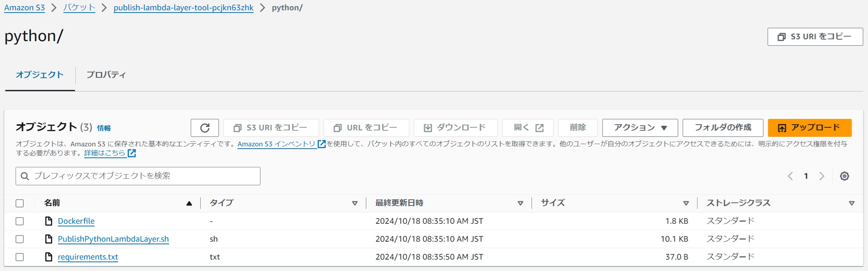Screen dimensions: 868x271
Task: Open publish-lambda-layer-tool-pcjkn63zhk bucket breadcrumb
Action: (x=183, y=8)
